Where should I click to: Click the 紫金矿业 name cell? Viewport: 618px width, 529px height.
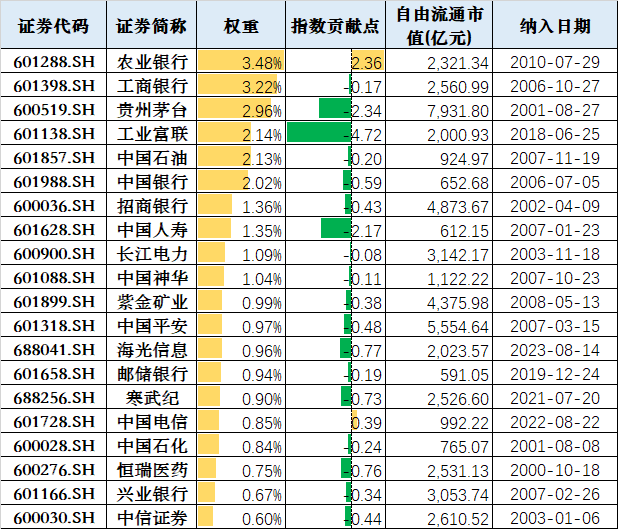pyautogui.click(x=151, y=301)
